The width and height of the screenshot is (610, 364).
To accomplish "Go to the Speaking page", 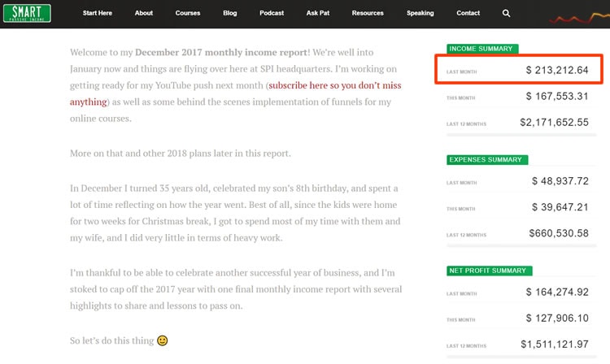I will 420,13.
